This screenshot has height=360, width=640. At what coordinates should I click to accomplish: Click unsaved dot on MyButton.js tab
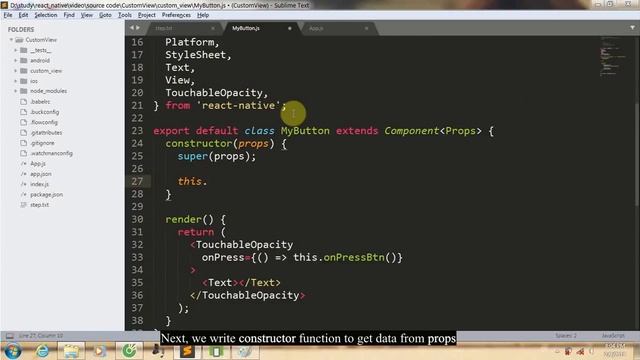coord(290,28)
